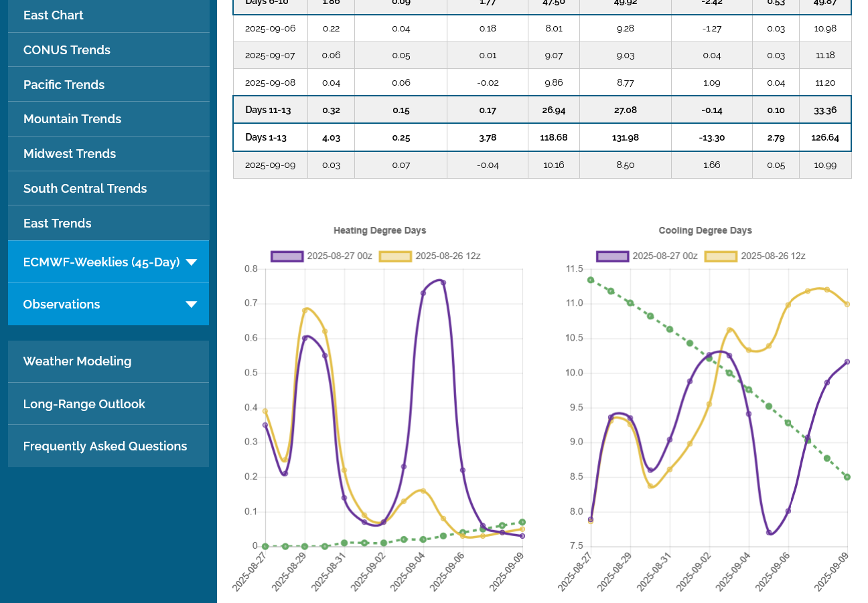Toggle 2025-08-27 00z series in Cooling chart
The width and height of the screenshot is (868, 603).
coord(647,256)
